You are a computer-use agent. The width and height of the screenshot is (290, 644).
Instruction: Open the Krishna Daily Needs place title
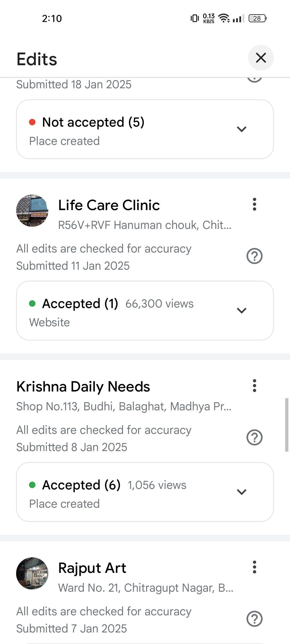83,387
